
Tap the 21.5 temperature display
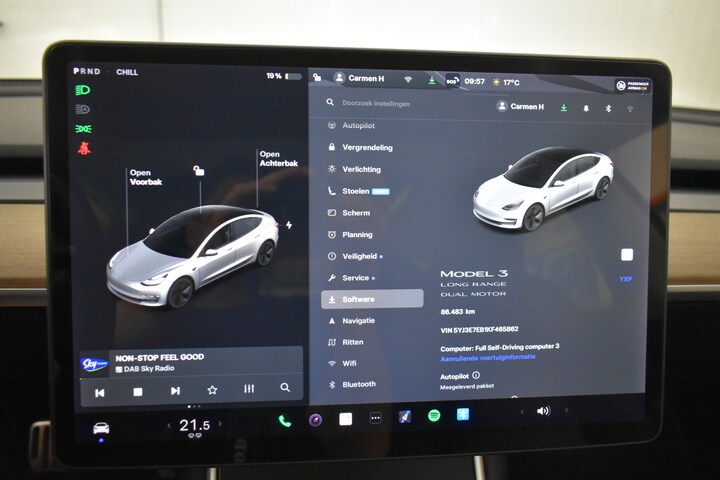(x=195, y=425)
